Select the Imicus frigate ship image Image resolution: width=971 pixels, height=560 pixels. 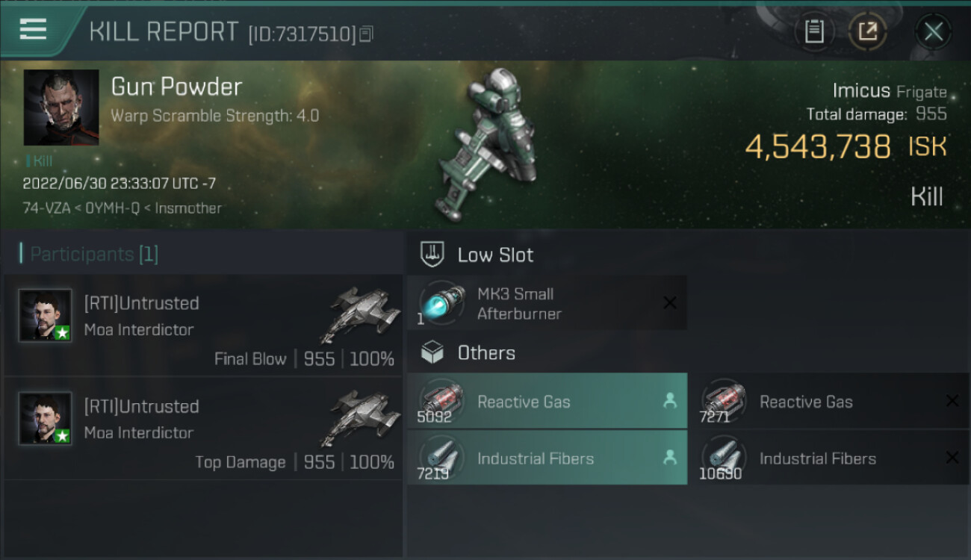486,144
